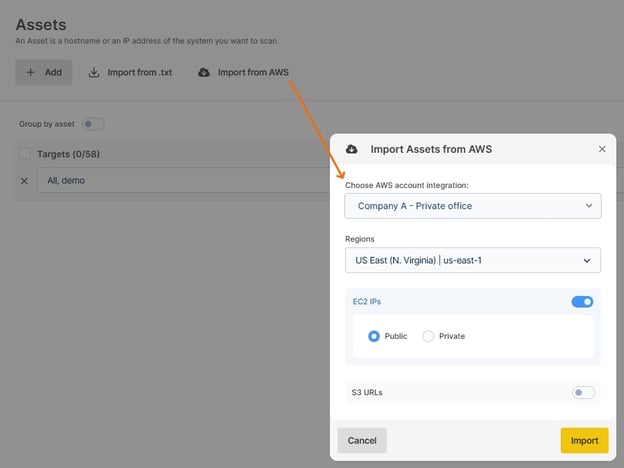624x468 pixels.
Task: Select the Public radio option
Action: coord(374,336)
